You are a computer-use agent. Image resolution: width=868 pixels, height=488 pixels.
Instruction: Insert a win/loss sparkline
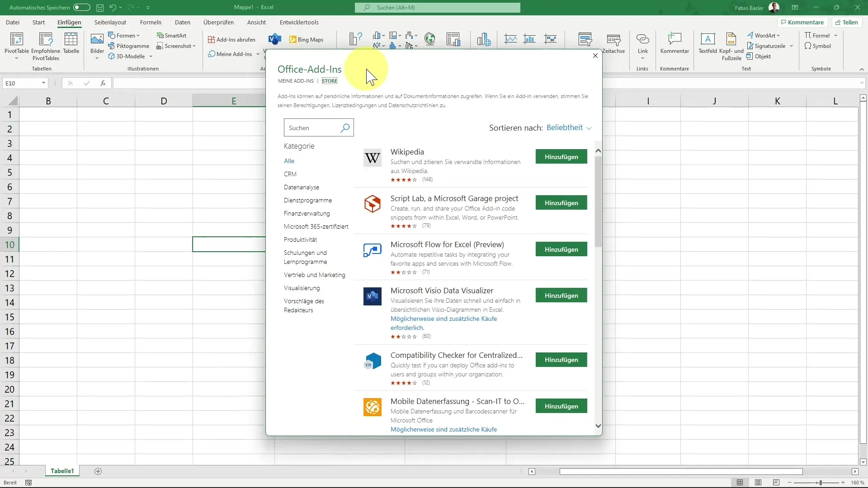point(550,39)
